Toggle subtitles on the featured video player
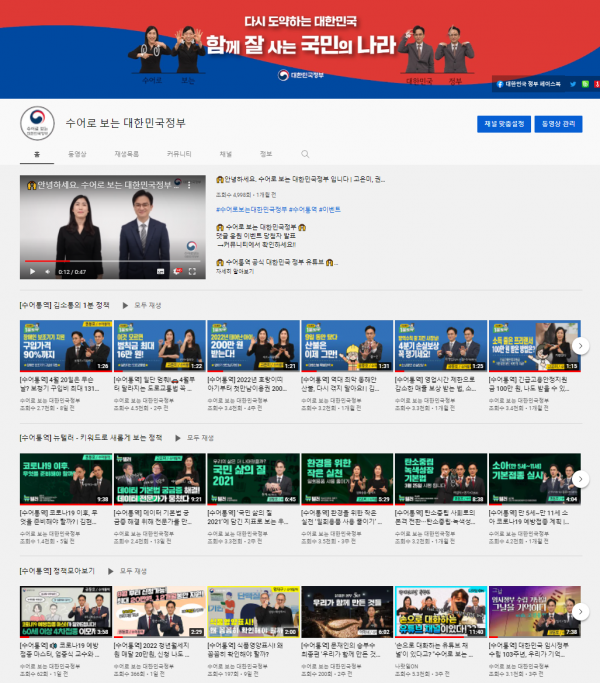The width and height of the screenshot is (600, 683). (x=159, y=271)
